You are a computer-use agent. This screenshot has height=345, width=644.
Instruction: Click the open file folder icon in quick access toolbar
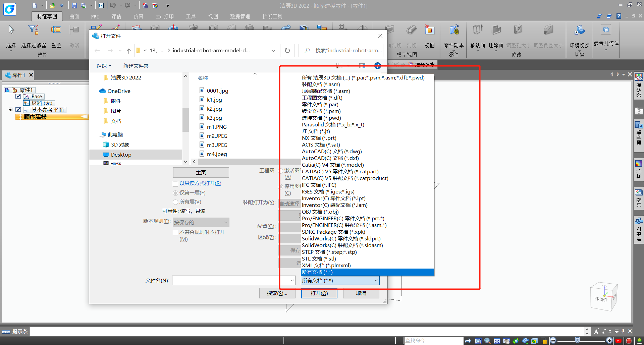[x=52, y=5]
